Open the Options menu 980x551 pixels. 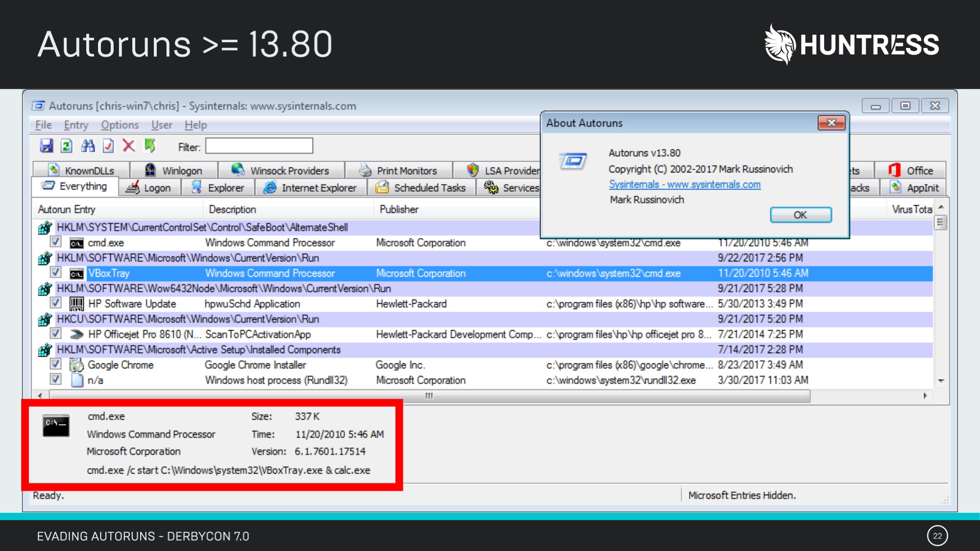click(120, 125)
